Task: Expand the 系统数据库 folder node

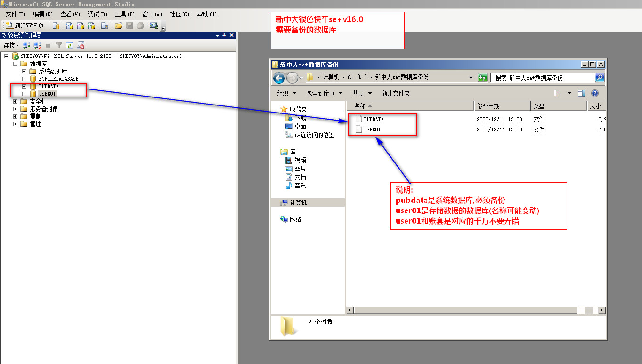Action: pos(24,72)
